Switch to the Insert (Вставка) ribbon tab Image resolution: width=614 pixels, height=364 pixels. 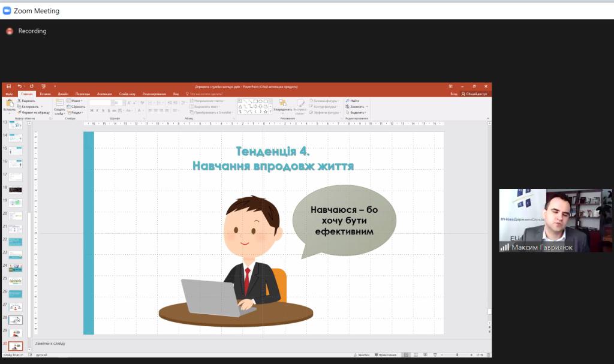(45, 94)
